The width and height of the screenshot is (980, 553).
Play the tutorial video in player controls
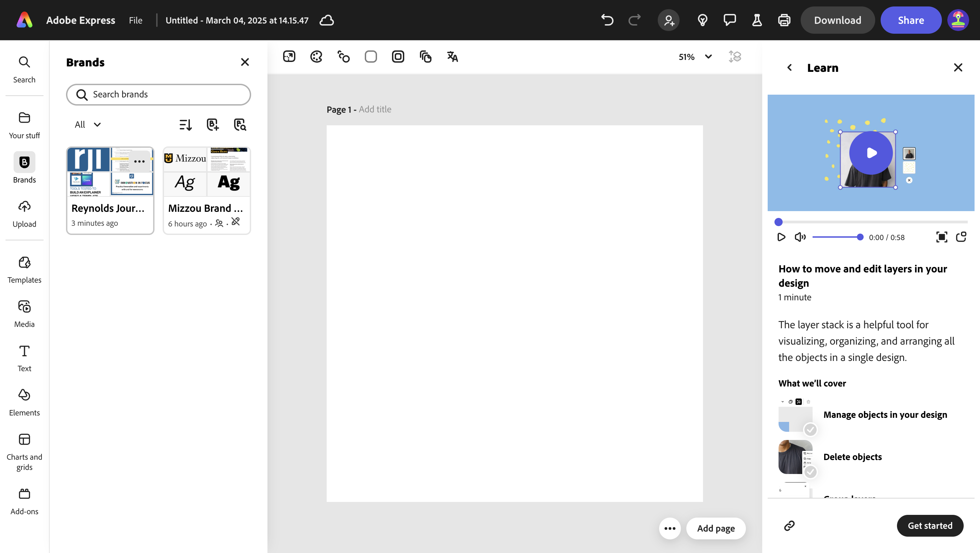781,237
